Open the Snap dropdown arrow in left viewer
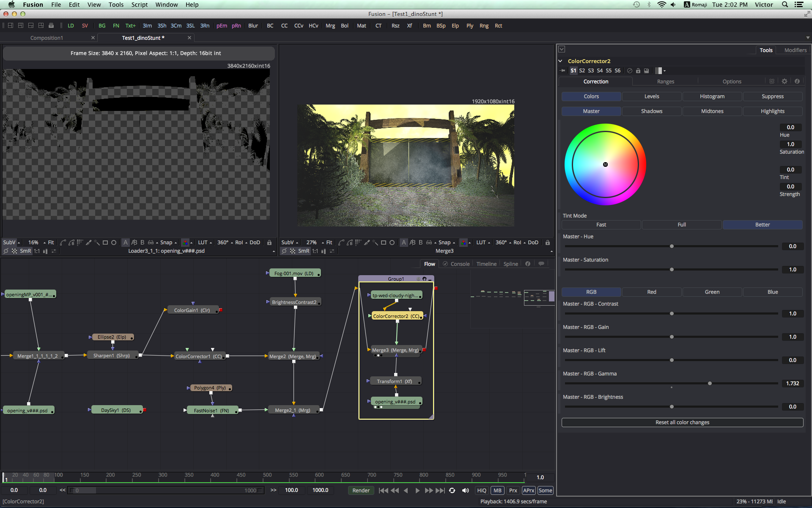Screen dimensions: 812x508 click(176, 243)
